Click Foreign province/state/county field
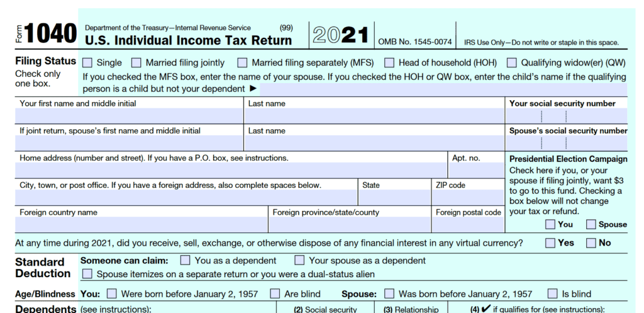644x313 pixels. (x=350, y=225)
